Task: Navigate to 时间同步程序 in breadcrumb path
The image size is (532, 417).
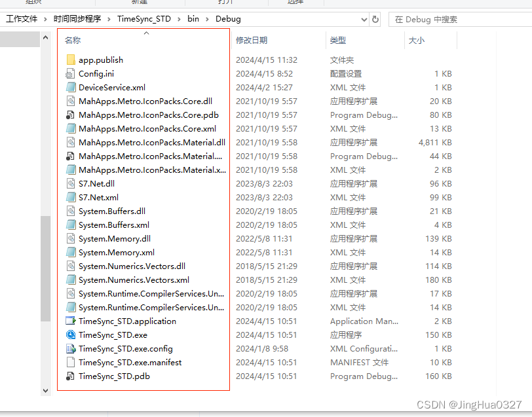Action: [x=77, y=19]
